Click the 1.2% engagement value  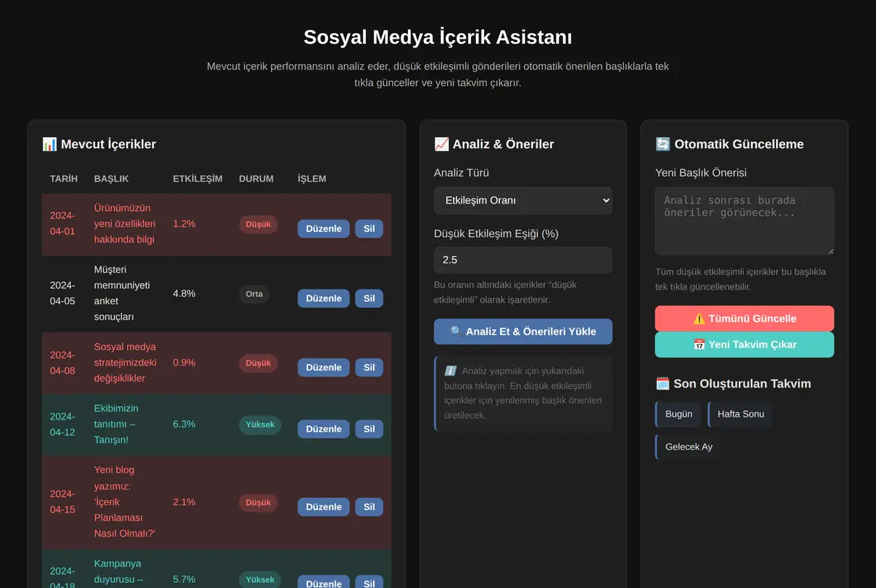point(184,223)
